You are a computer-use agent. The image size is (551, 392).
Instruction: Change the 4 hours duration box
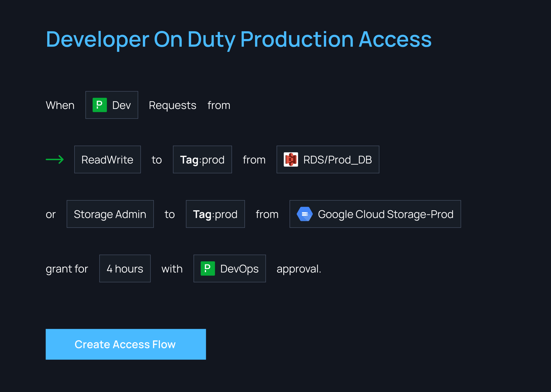[125, 269]
